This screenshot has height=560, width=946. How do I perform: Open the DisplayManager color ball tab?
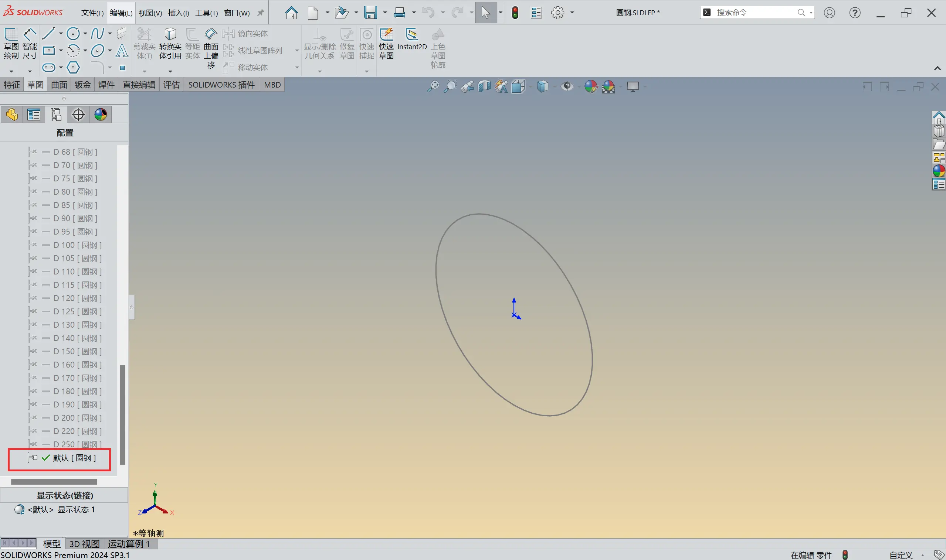(101, 115)
